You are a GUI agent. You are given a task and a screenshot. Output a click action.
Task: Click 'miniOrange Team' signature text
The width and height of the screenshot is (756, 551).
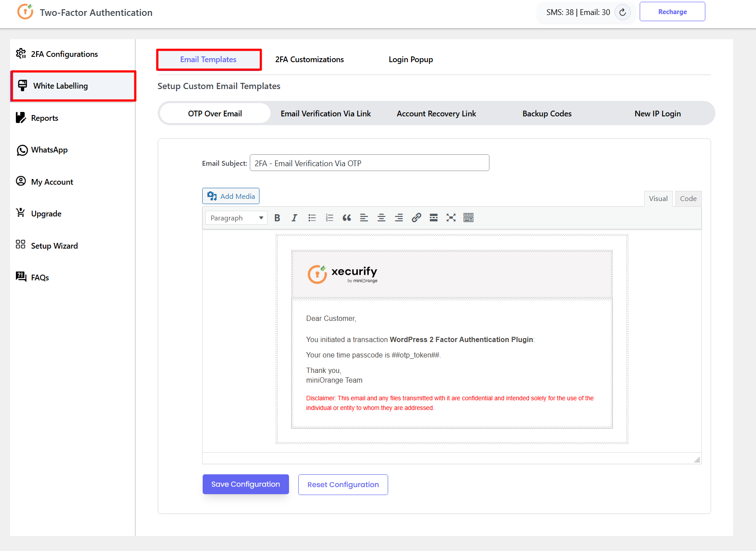click(334, 380)
